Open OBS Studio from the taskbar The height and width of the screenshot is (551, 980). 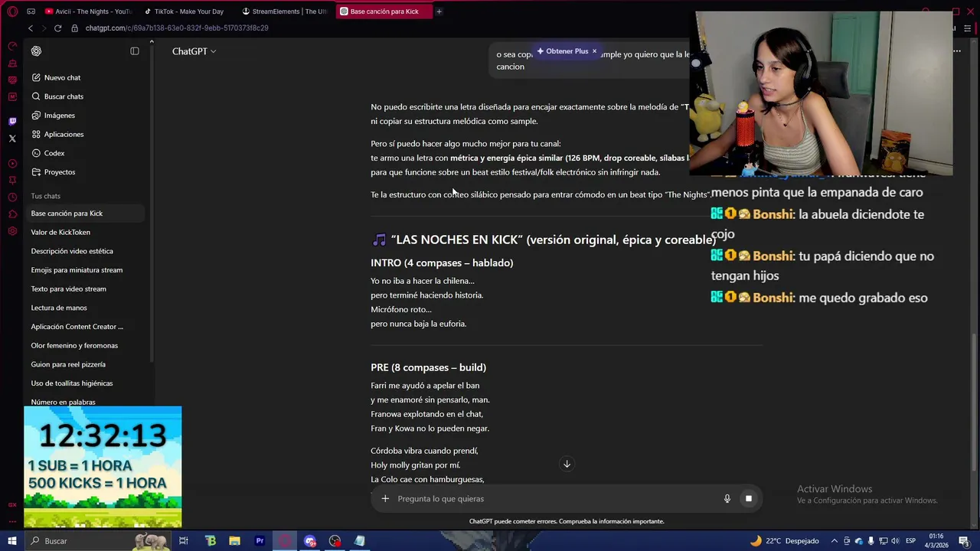(335, 541)
